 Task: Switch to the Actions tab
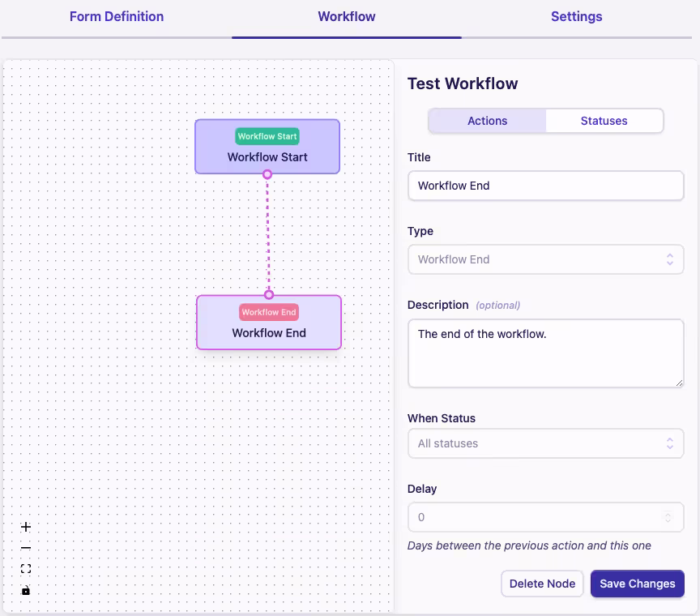click(x=487, y=120)
